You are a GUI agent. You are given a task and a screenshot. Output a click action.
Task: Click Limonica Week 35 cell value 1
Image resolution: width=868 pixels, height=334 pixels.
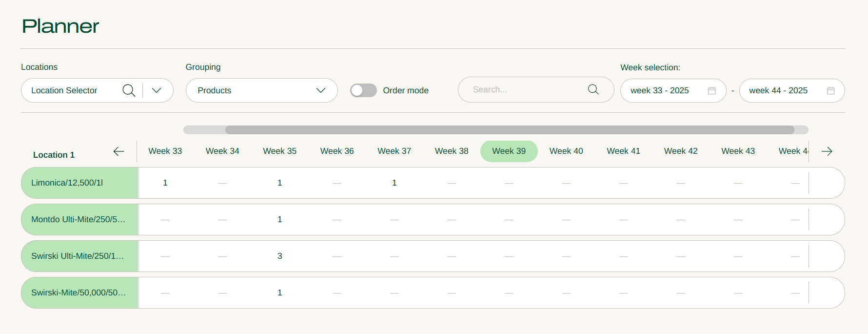(x=280, y=183)
